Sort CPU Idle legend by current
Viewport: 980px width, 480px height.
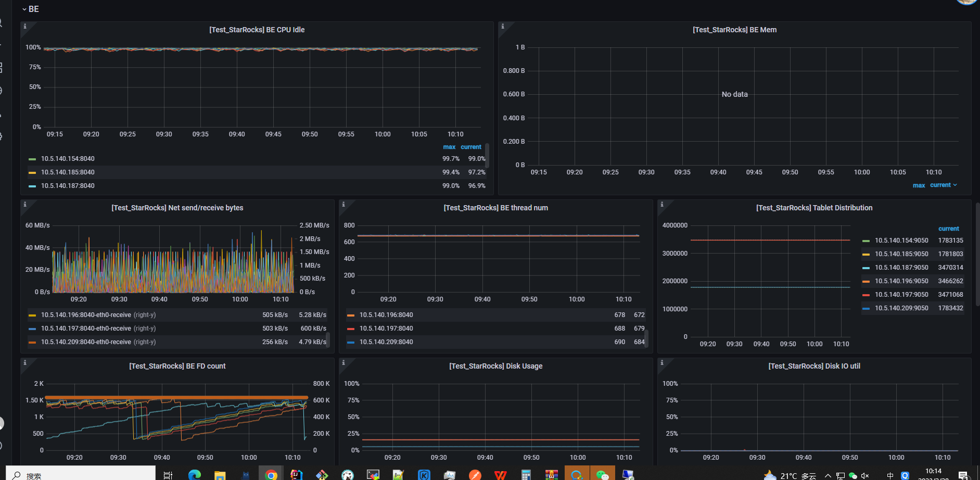471,147
